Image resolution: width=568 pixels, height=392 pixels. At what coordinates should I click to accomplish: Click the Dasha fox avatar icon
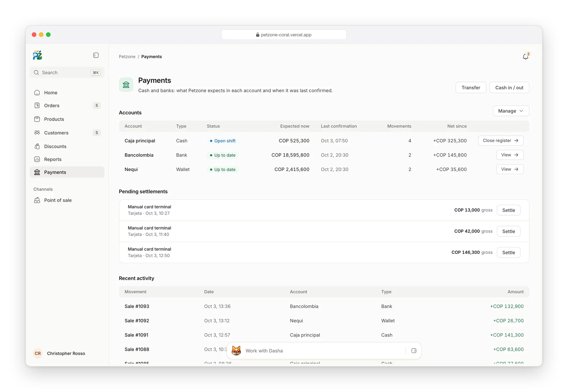236,351
